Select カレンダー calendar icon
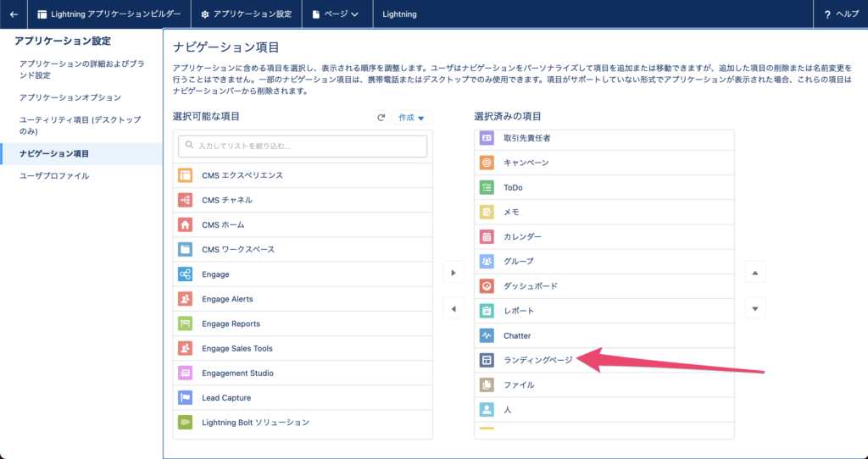 (x=487, y=236)
